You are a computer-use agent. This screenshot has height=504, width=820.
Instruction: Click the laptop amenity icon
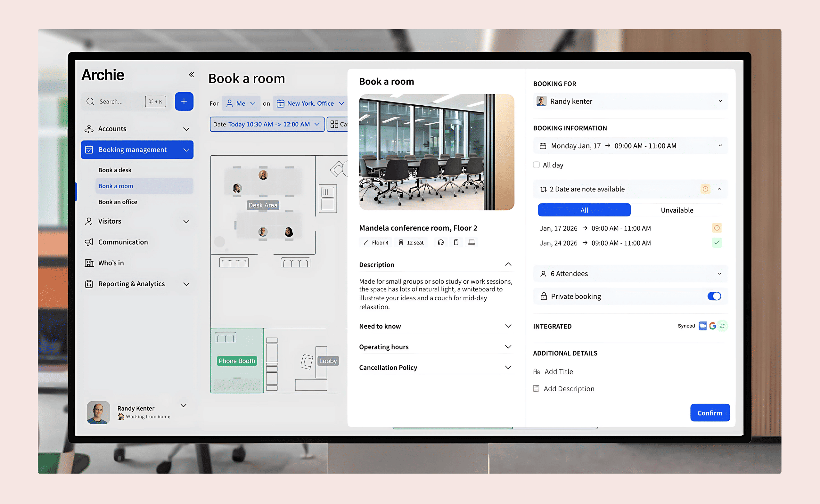click(x=471, y=242)
